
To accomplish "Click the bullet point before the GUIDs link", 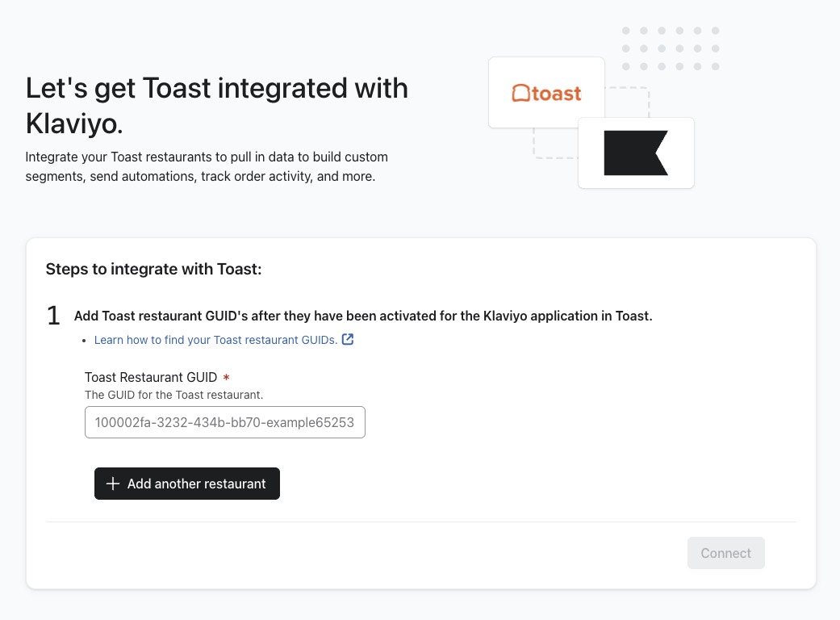I will tap(84, 341).
